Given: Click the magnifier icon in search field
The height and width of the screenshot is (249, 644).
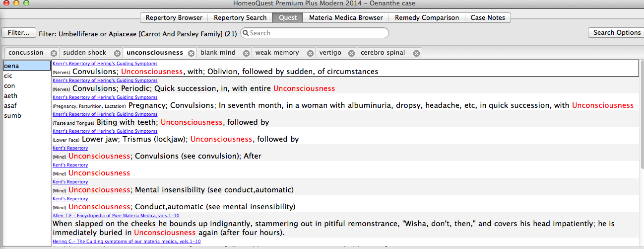Looking at the screenshot, I should pos(246,33).
